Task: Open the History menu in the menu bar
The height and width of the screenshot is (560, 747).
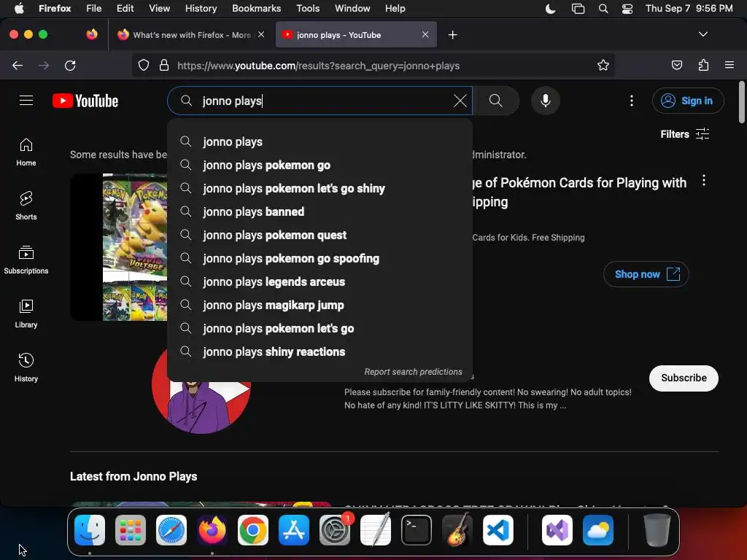Action: point(201,9)
